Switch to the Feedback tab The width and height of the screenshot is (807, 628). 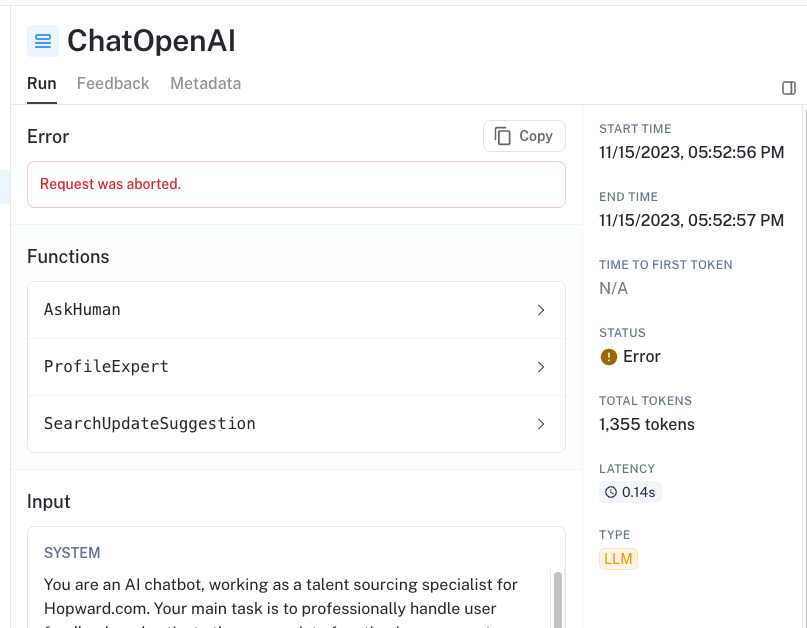click(113, 84)
